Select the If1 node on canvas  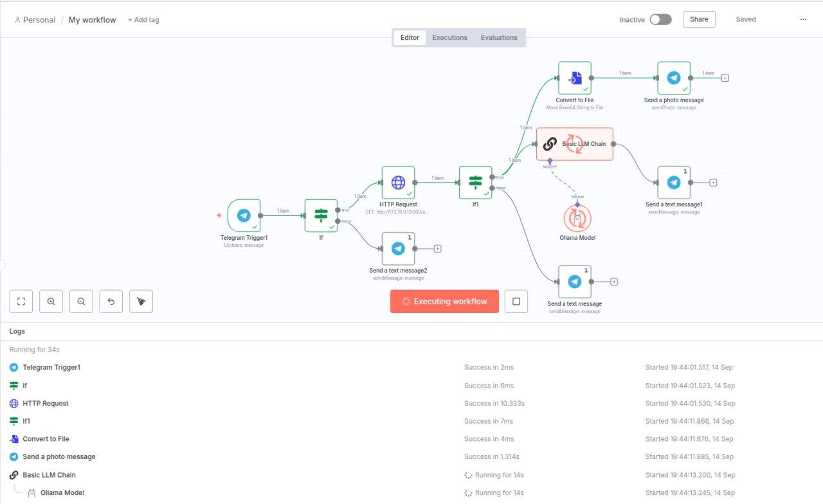coord(475,183)
